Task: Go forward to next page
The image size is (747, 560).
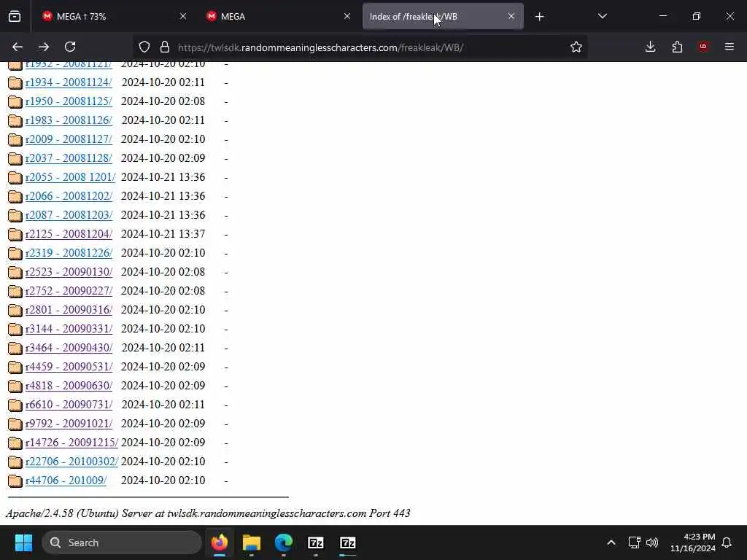Action: pos(44,47)
